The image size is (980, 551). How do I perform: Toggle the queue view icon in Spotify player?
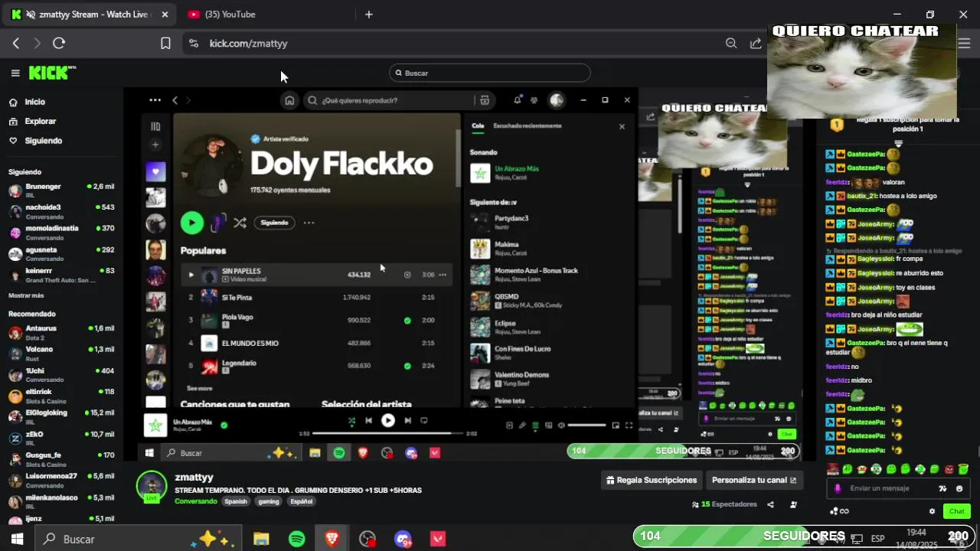[535, 425]
